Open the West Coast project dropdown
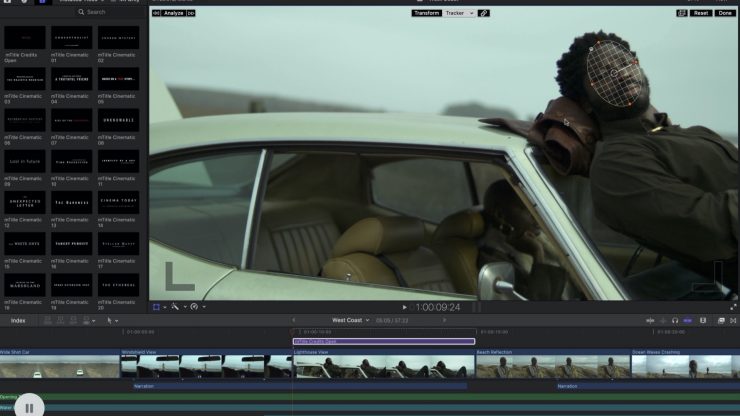 [350, 320]
